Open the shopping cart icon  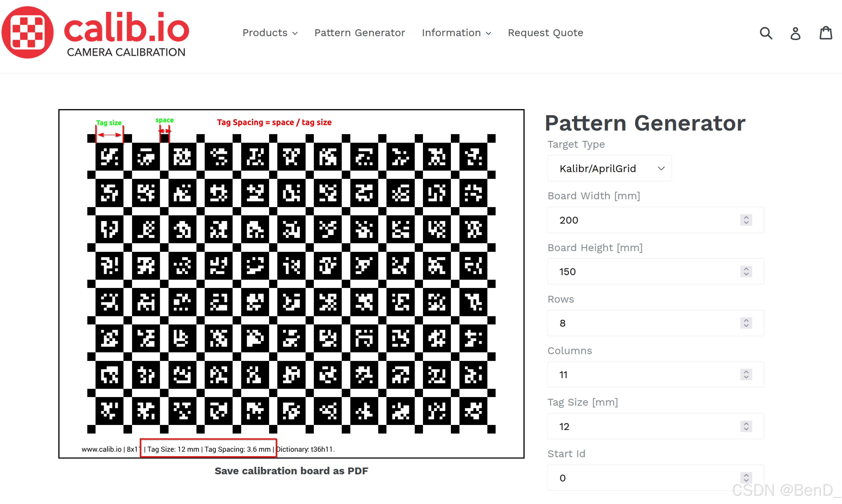pyautogui.click(x=826, y=33)
